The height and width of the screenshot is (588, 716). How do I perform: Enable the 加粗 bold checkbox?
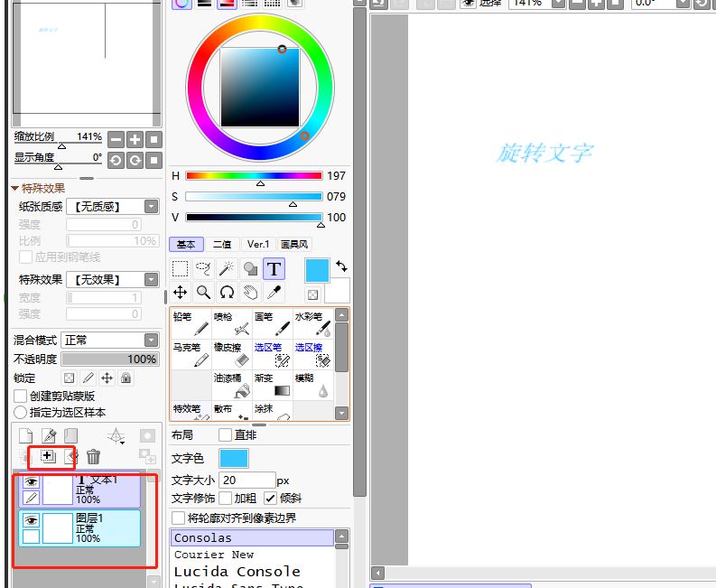click(x=225, y=498)
